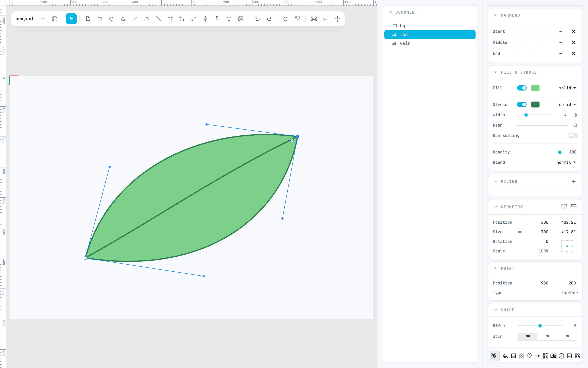Click the scale transform icon

pyautogui.click(x=297, y=19)
